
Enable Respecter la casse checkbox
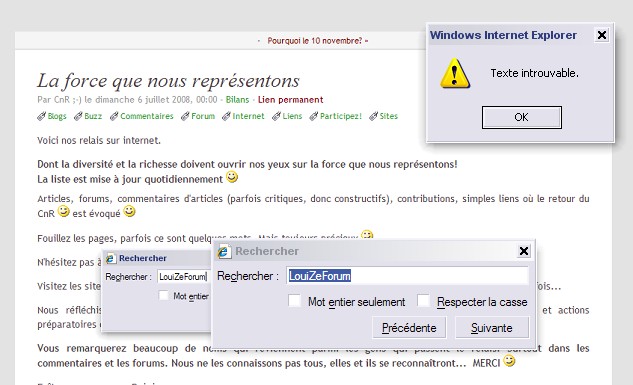[x=423, y=301]
